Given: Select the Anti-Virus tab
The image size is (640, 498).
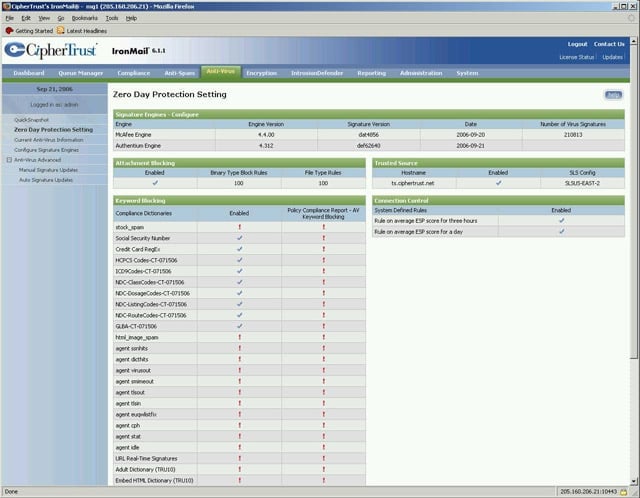Looking at the screenshot, I should [x=220, y=71].
